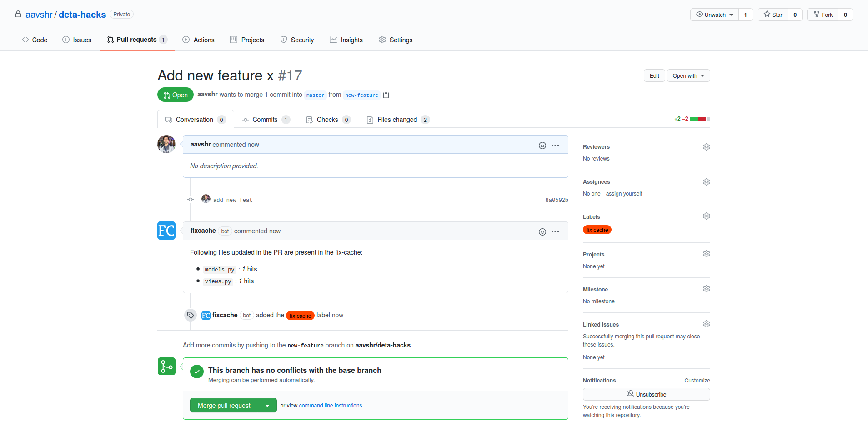868x422 pixels.
Task: Open Milestone settings gear
Action: (706, 289)
